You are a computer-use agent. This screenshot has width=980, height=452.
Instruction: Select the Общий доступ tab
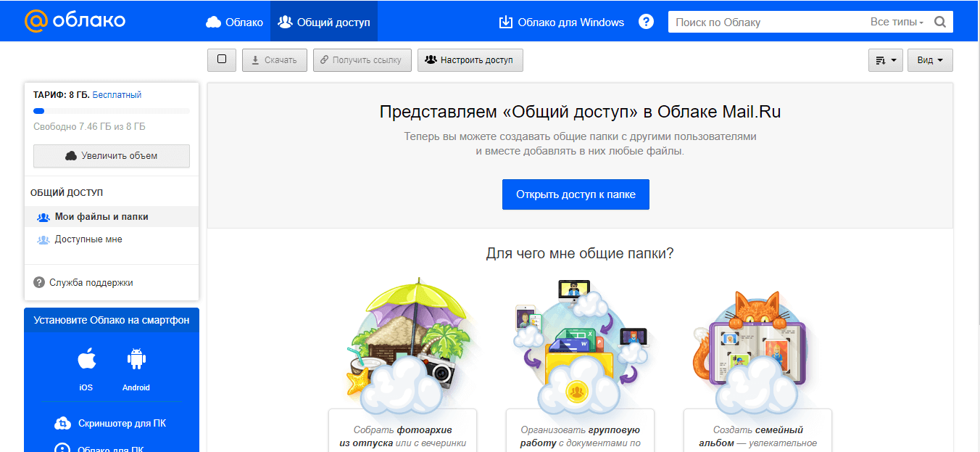[324, 22]
